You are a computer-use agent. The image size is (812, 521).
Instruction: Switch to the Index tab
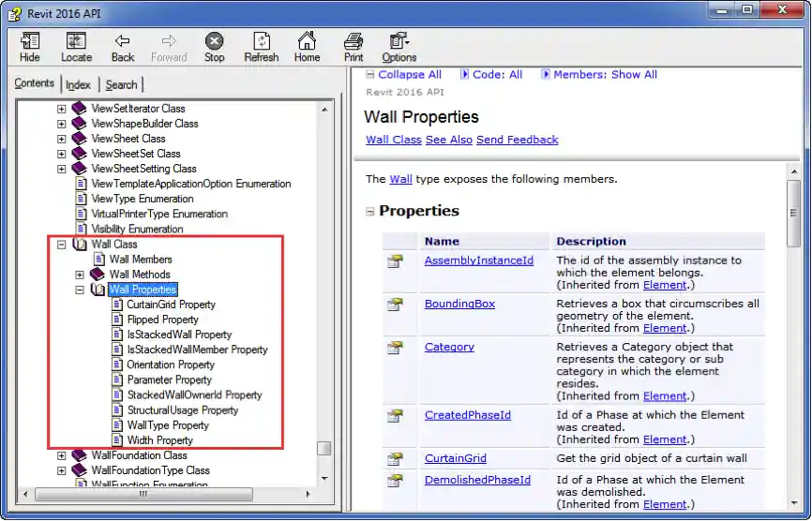click(x=78, y=84)
